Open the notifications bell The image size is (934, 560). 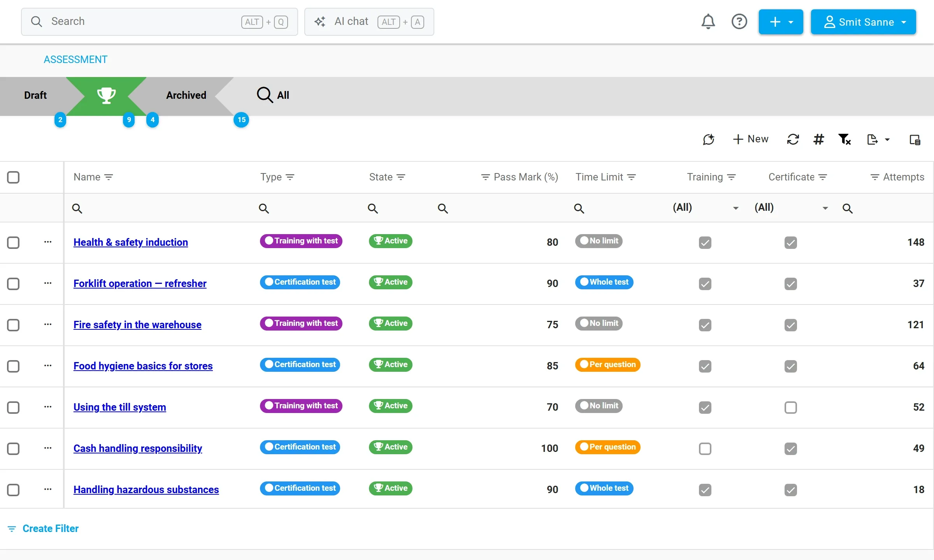coord(708,22)
